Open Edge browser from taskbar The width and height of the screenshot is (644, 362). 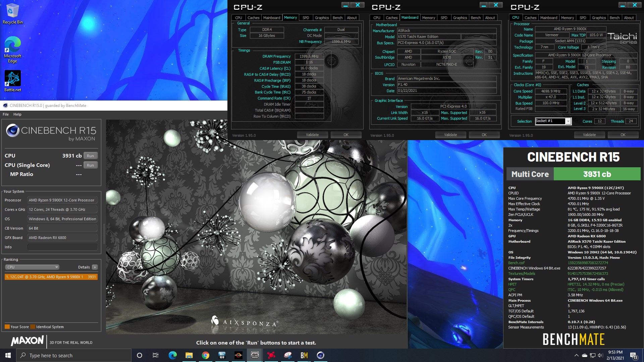[173, 355]
